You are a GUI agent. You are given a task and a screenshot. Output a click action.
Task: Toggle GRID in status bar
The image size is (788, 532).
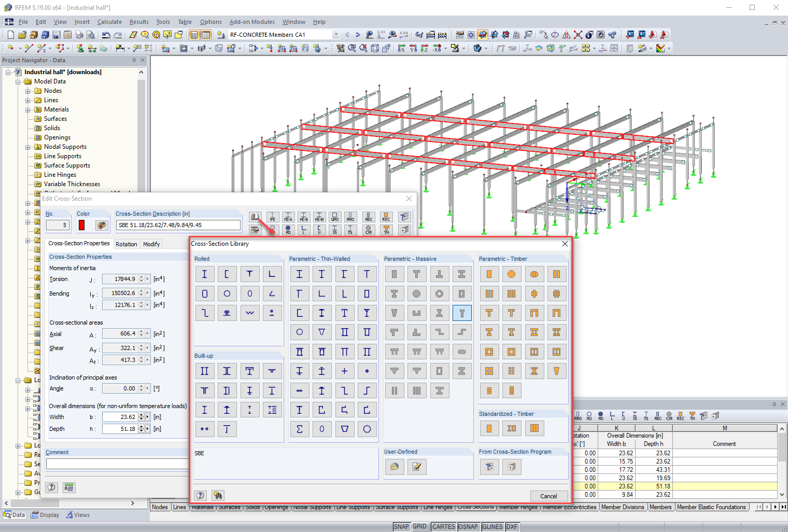coord(419,527)
